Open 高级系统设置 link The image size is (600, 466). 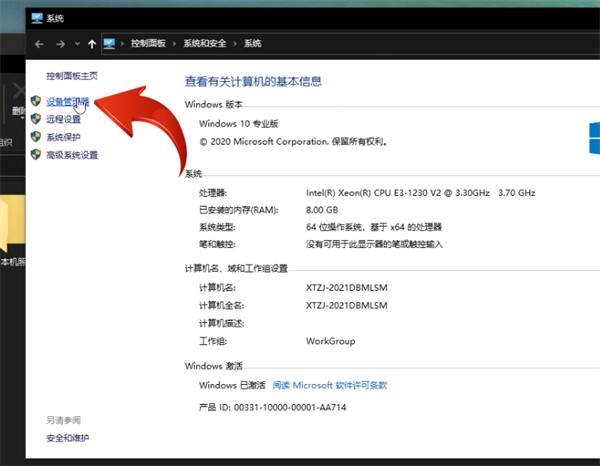coord(72,155)
